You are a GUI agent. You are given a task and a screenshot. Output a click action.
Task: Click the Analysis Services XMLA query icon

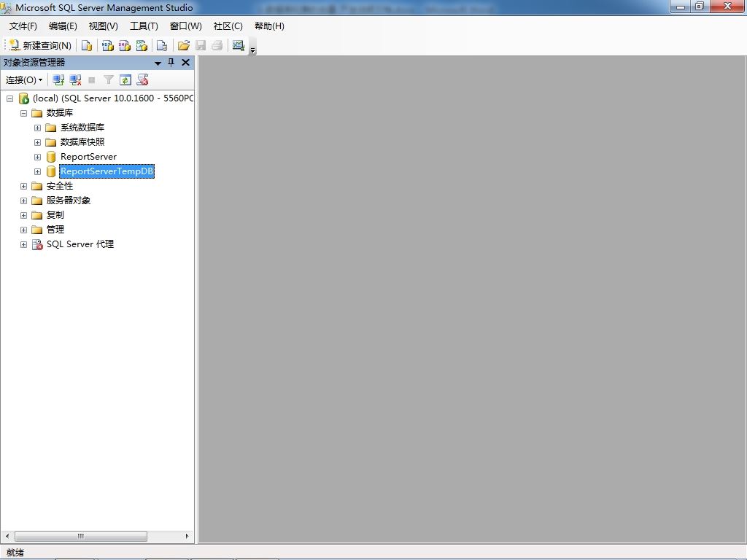point(142,45)
